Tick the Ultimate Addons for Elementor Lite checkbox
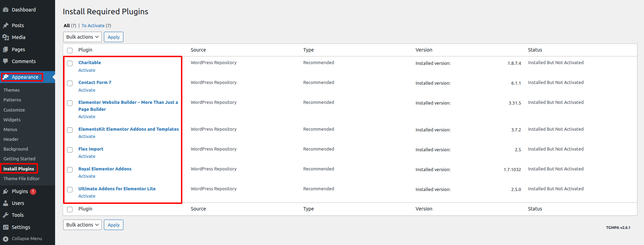Image resolution: width=644 pixels, height=245 pixels. (70, 190)
